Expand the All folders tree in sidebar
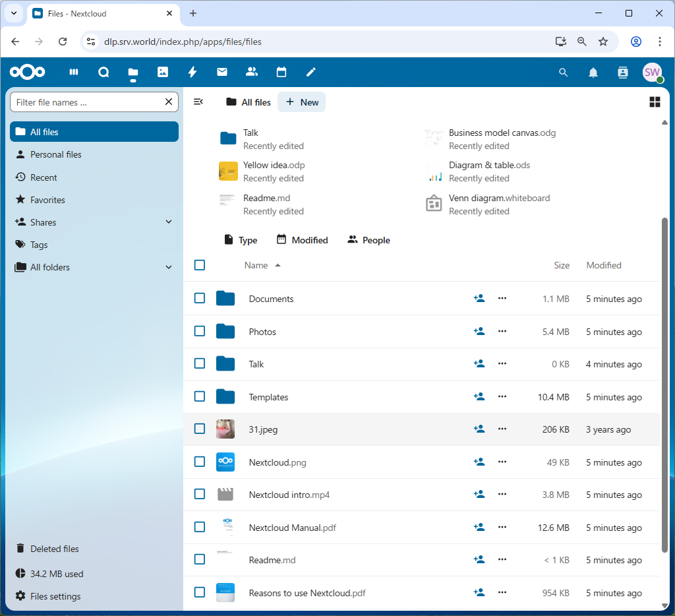Viewport: 675px width, 616px height. click(x=169, y=267)
